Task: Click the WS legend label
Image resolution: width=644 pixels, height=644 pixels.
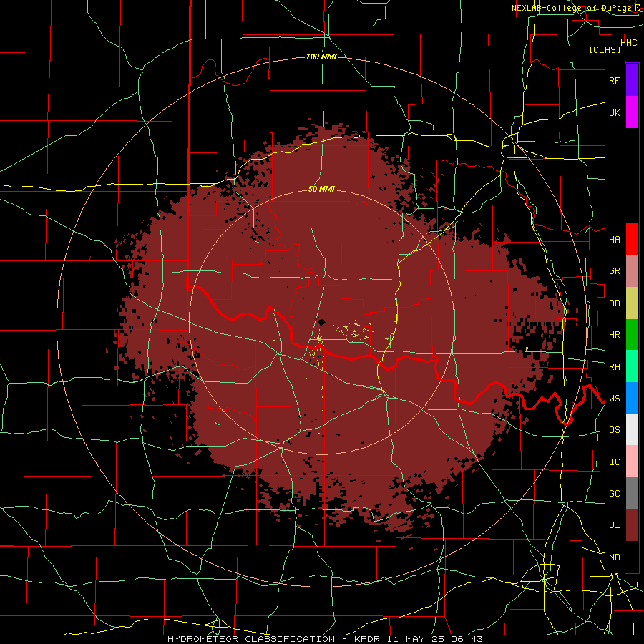Action: tap(614, 399)
